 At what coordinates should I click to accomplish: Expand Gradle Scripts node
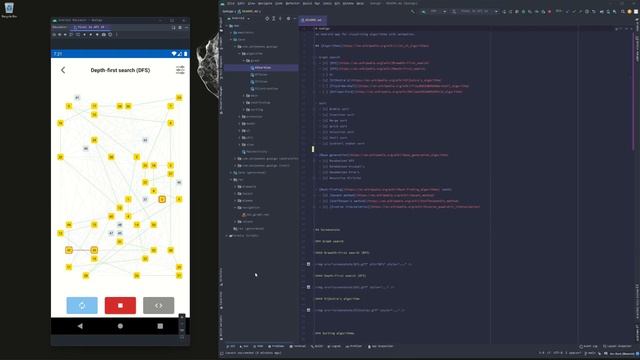tap(227, 236)
